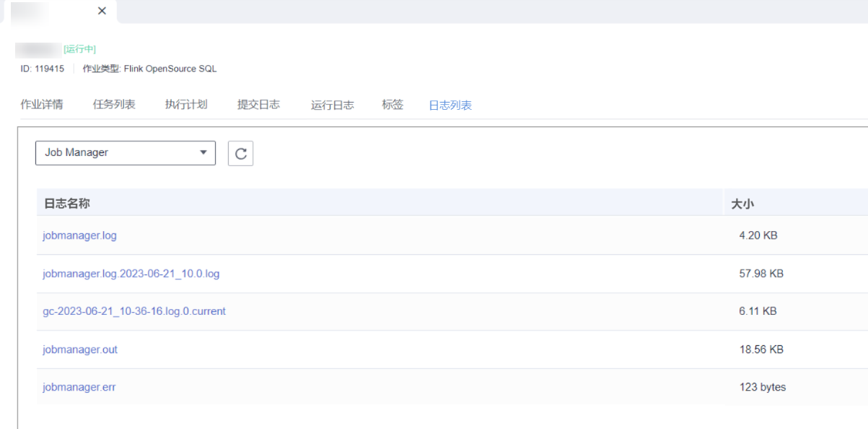Viewport: 868px width, 429px height.
Task: Open the jobmanager.log file link
Action: (x=79, y=235)
